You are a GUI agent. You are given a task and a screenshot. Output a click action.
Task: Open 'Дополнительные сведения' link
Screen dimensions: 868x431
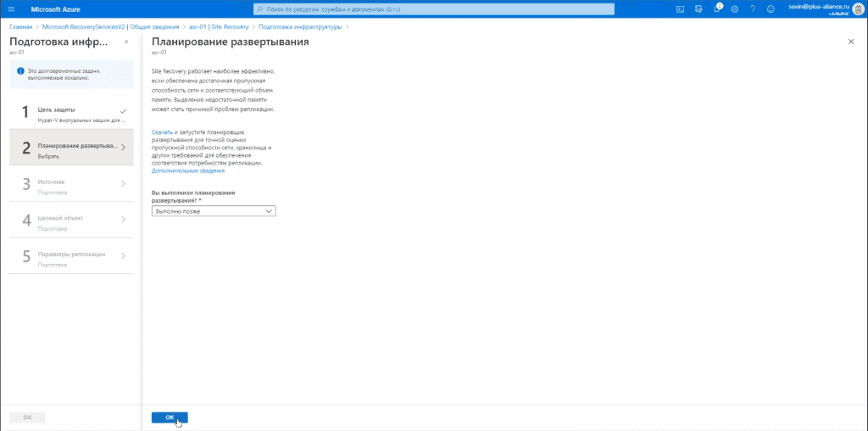188,171
